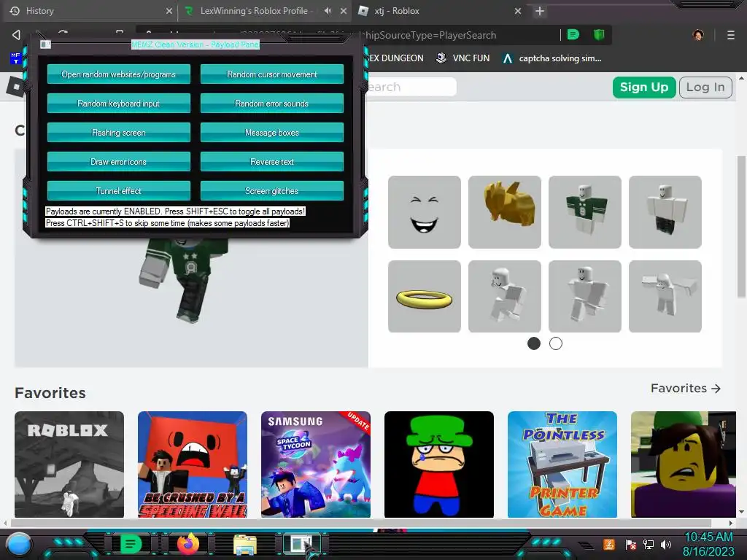Open a new browser tab with plus
747x560 pixels.
539,11
